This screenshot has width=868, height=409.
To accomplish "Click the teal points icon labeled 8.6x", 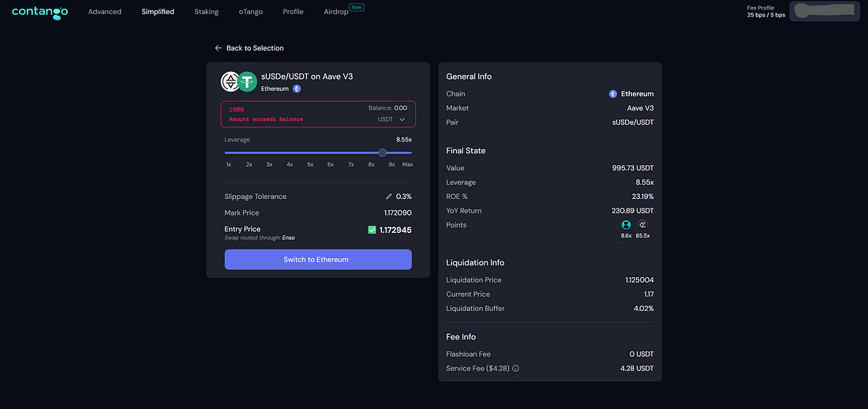I will (626, 225).
